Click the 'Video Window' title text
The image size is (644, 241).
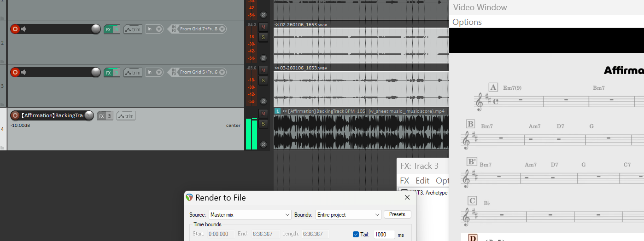click(x=480, y=7)
